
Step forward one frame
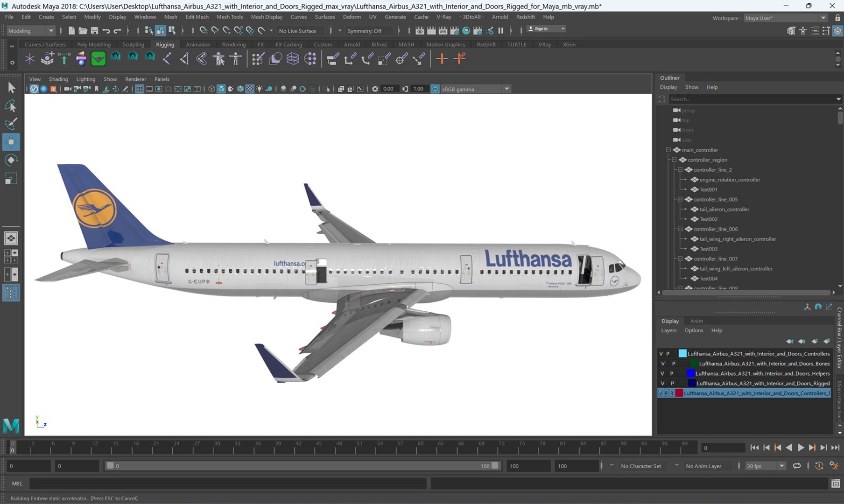coord(824,448)
